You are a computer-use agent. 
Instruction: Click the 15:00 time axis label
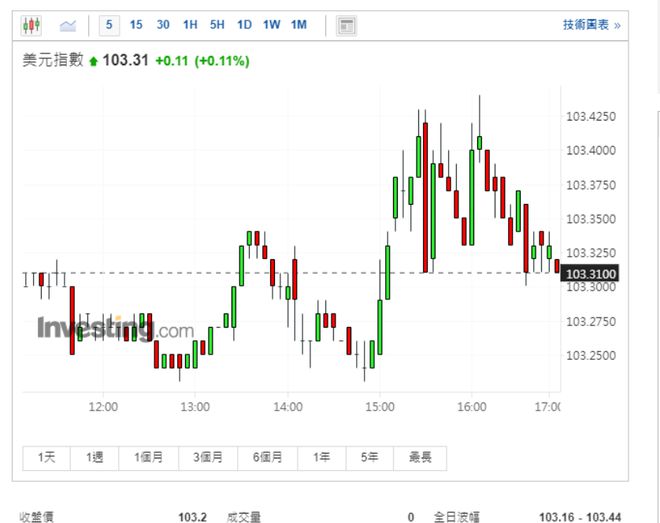[380, 407]
